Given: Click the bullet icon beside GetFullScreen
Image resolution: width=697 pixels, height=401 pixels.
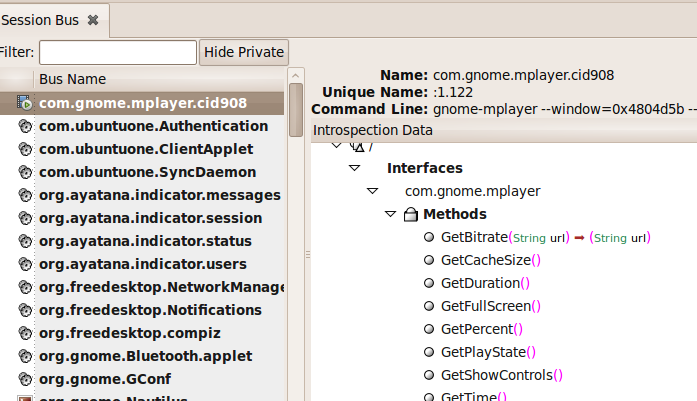Looking at the screenshot, I should [429, 306].
